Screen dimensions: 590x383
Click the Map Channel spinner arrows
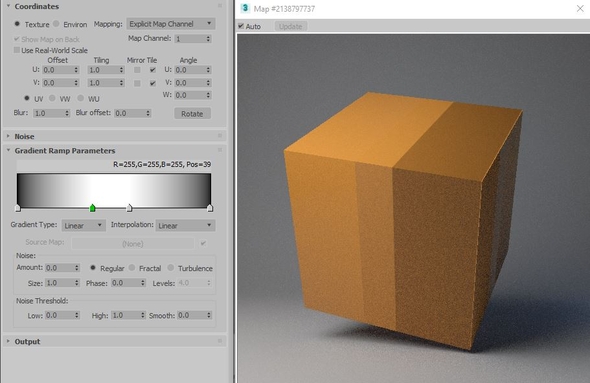[208, 39]
